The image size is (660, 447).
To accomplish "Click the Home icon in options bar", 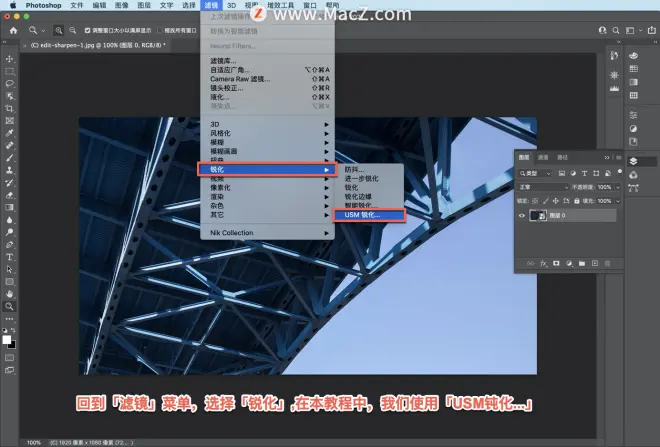I will click(13, 30).
